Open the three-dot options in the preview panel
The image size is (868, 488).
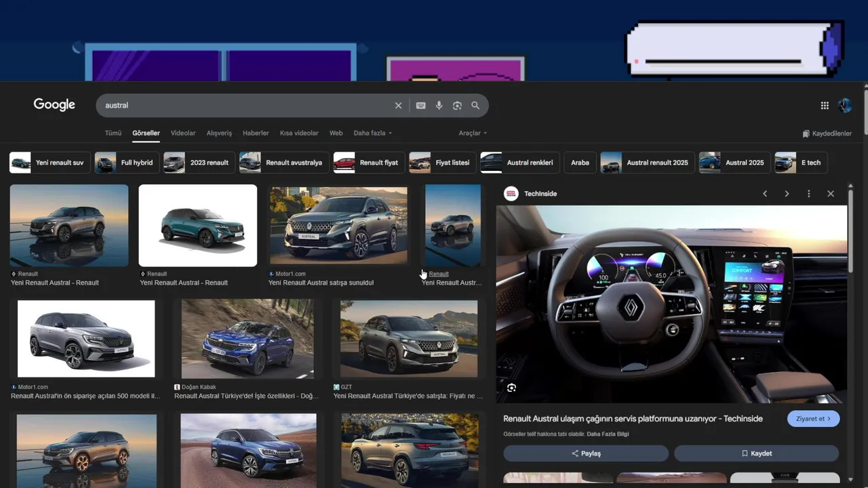[808, 194]
